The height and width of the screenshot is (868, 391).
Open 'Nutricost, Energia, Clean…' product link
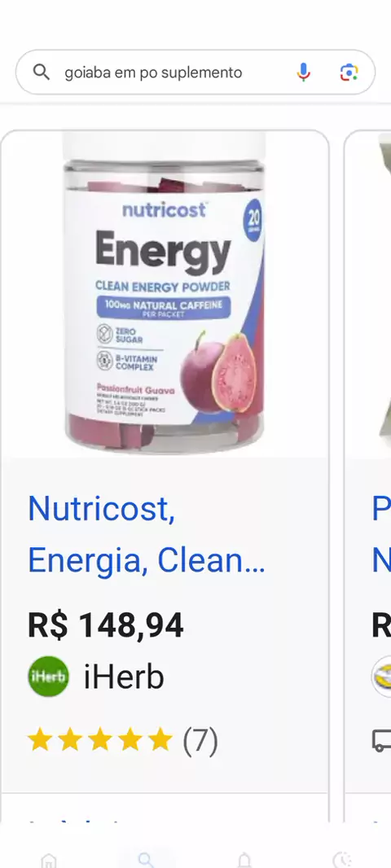tap(147, 534)
